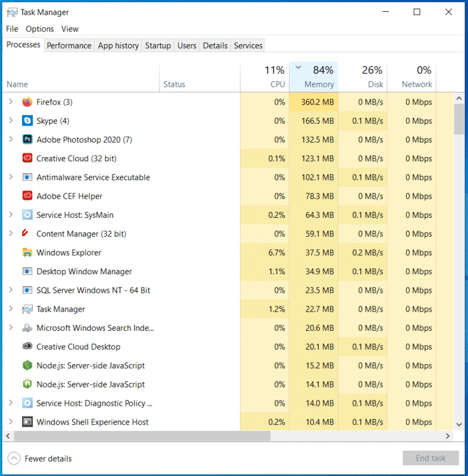468x476 pixels.
Task: Switch to the Details tab
Action: (215, 46)
